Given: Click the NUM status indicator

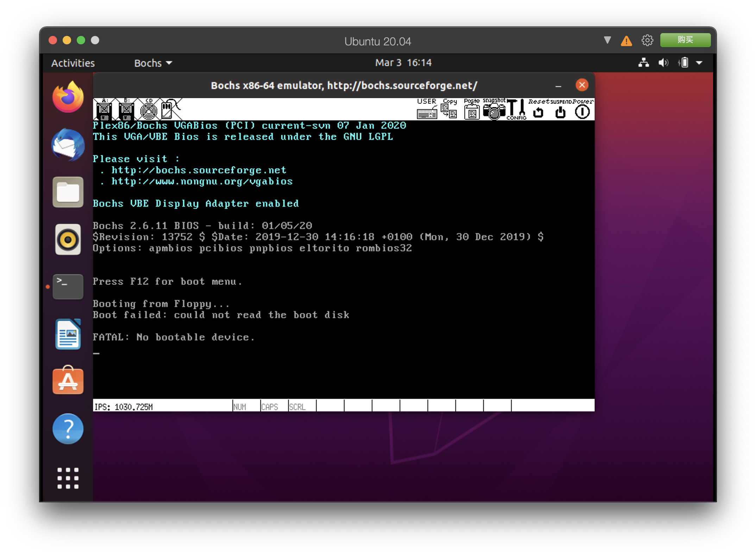Looking at the screenshot, I should (240, 407).
